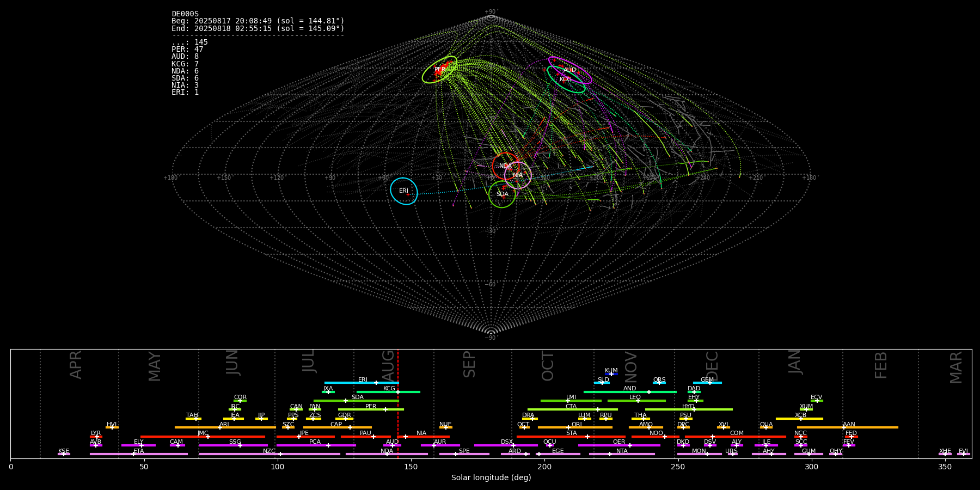Viewport: 980px width, 490px height.
Task: Click the red dashed current solar longitude line
Action: coord(398,403)
